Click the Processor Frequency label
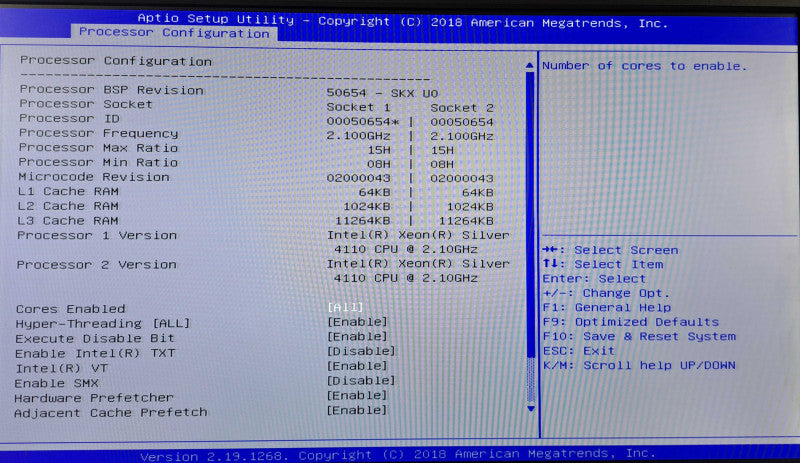Screen dimensions: 800x463 click(x=98, y=133)
